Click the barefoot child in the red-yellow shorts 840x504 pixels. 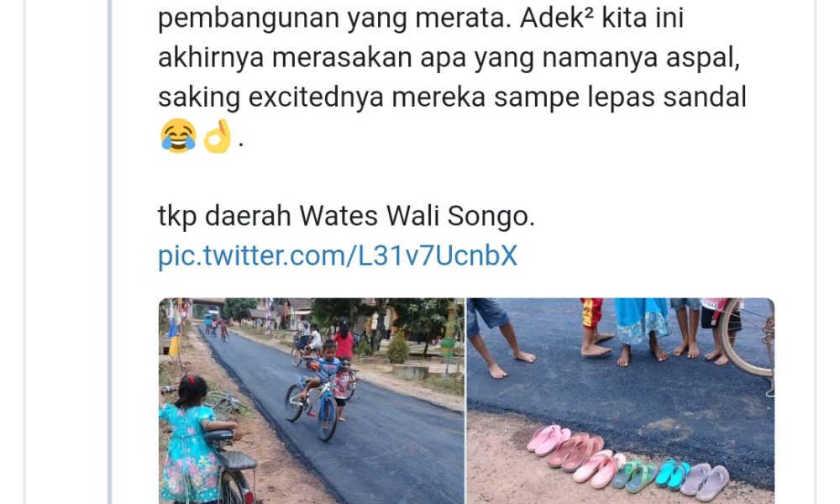coord(596,327)
